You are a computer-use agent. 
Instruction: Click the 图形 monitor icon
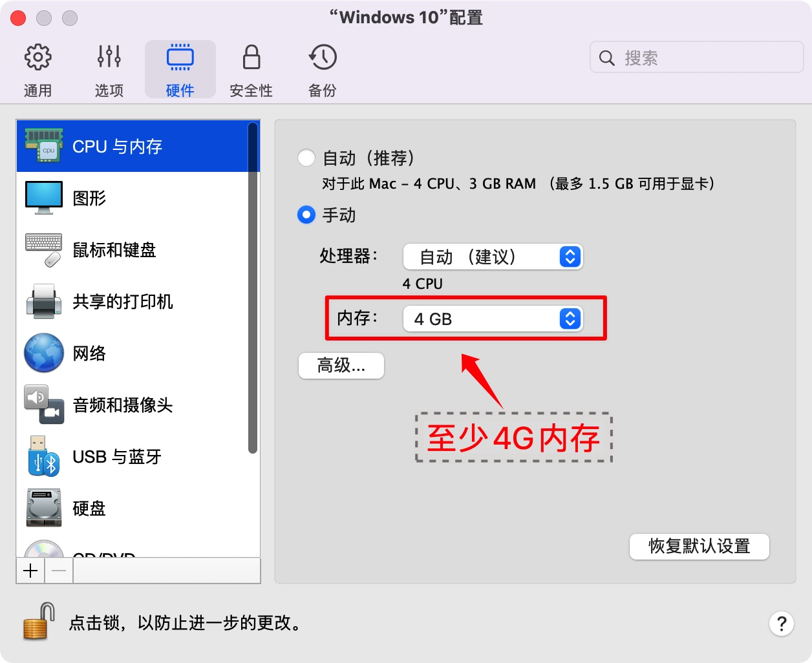pyautogui.click(x=44, y=198)
